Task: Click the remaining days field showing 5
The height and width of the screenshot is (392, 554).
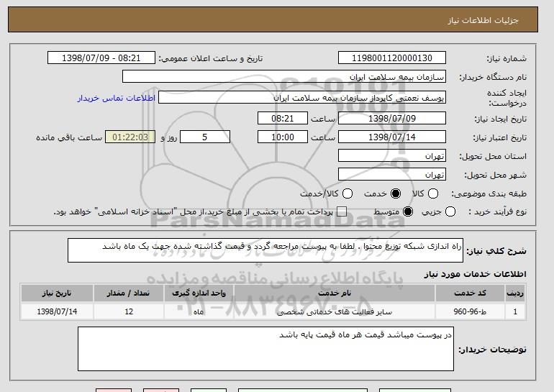Action: (x=205, y=137)
